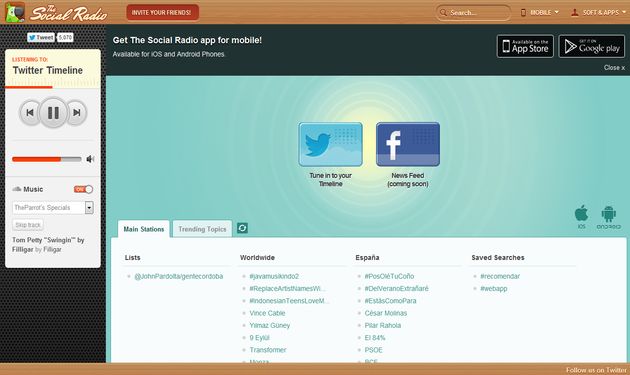
Task: Open #webapp saved search
Action: 493,289
